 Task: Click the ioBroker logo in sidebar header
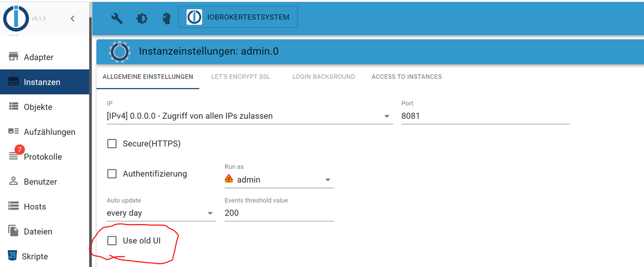tap(16, 18)
